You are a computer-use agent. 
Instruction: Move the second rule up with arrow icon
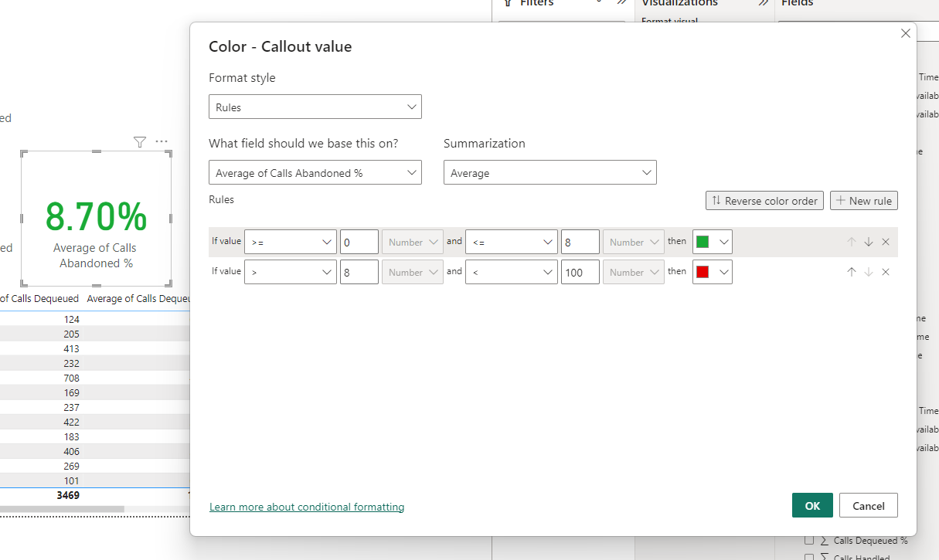coord(852,272)
